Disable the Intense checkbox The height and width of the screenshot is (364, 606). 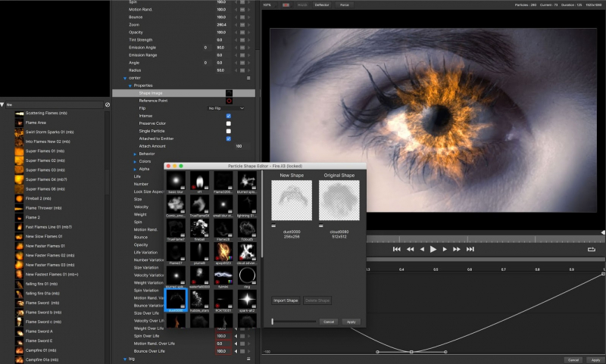[x=229, y=116]
